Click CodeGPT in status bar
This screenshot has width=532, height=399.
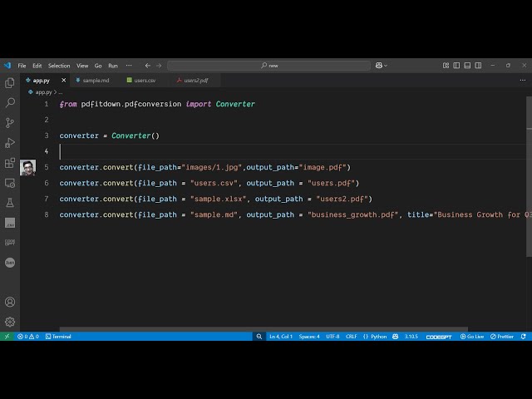pyautogui.click(x=439, y=337)
